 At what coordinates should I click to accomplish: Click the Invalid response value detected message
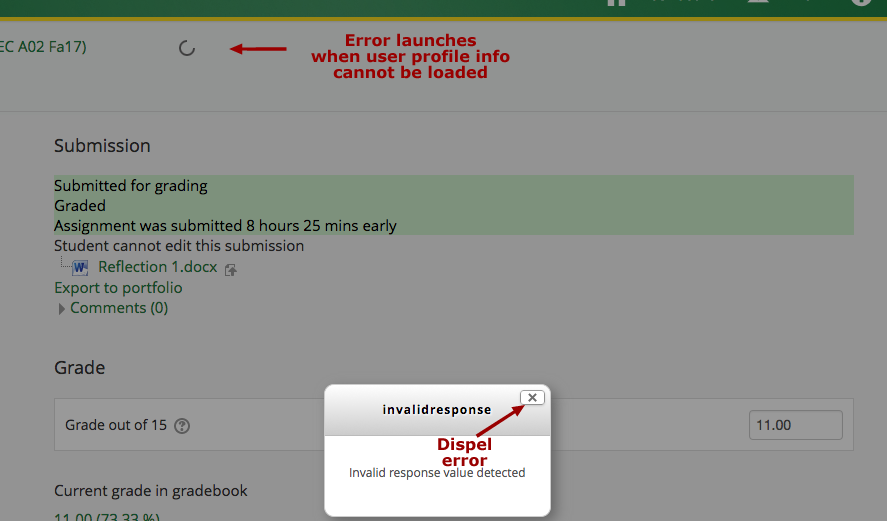[x=437, y=473]
